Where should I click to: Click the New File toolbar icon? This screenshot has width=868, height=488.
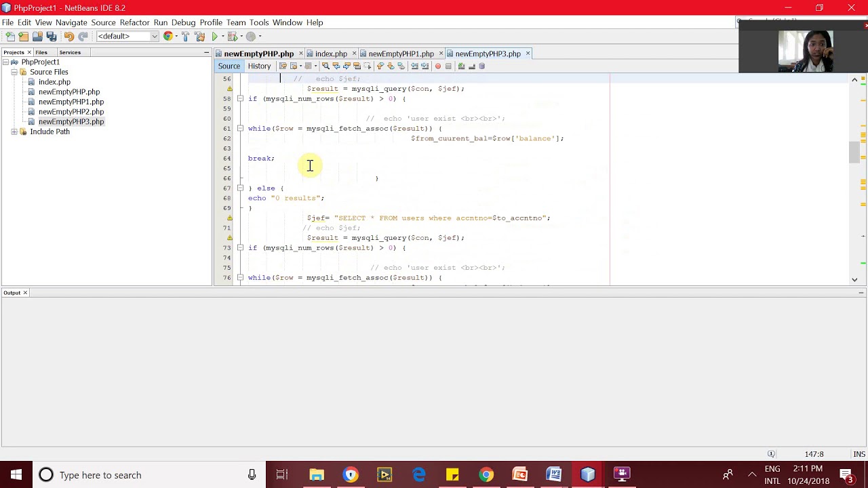point(10,36)
